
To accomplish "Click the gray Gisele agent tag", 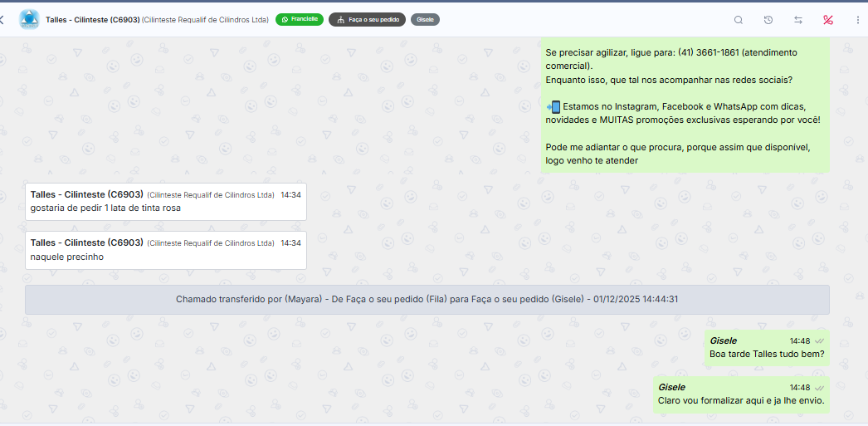I will (425, 19).
